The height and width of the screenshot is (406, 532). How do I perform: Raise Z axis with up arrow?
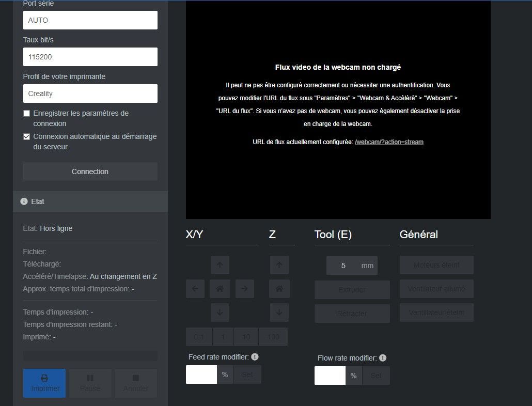coord(279,265)
